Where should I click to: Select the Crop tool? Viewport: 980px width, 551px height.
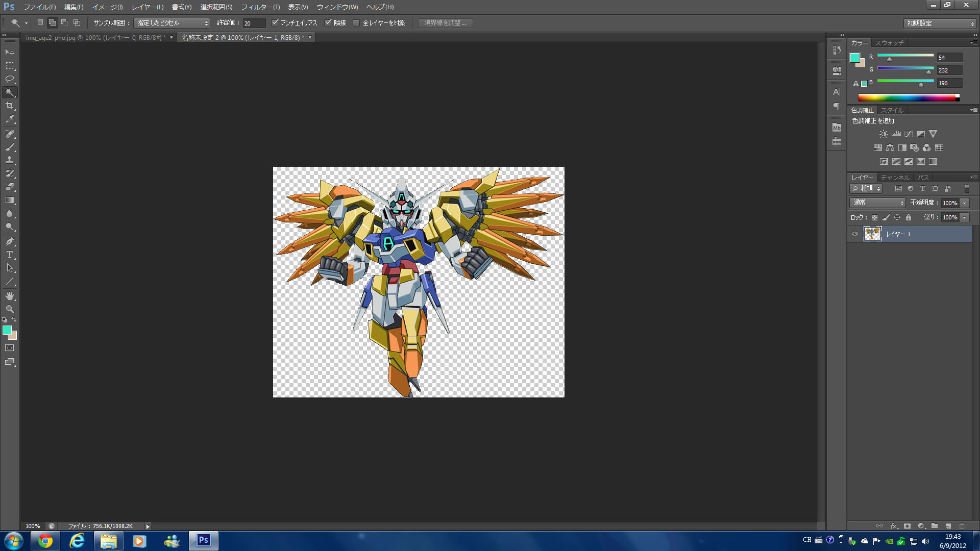tap(10, 106)
